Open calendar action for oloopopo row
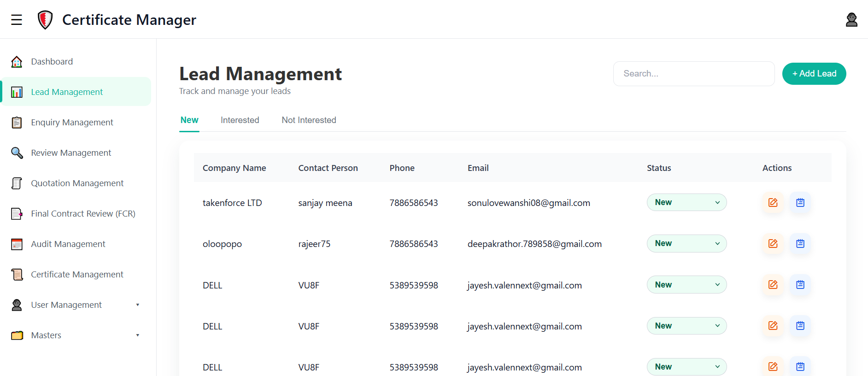Screen dimensions: 868x376 point(800,244)
